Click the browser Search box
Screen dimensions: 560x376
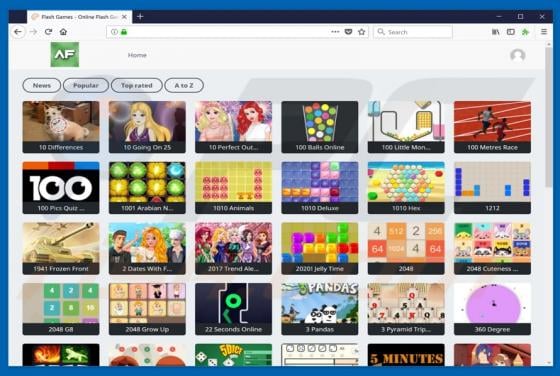coord(413,32)
